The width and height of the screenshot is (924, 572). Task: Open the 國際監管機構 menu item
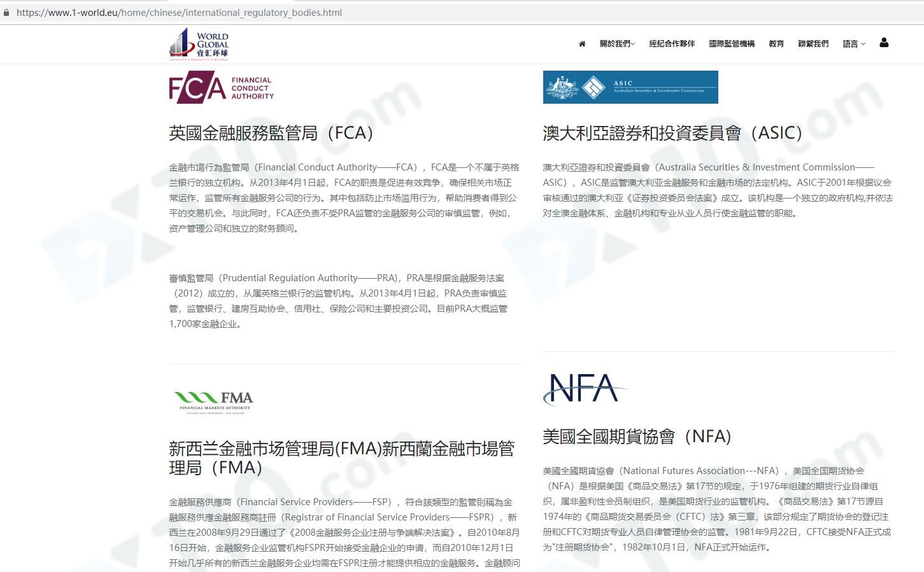click(x=732, y=44)
